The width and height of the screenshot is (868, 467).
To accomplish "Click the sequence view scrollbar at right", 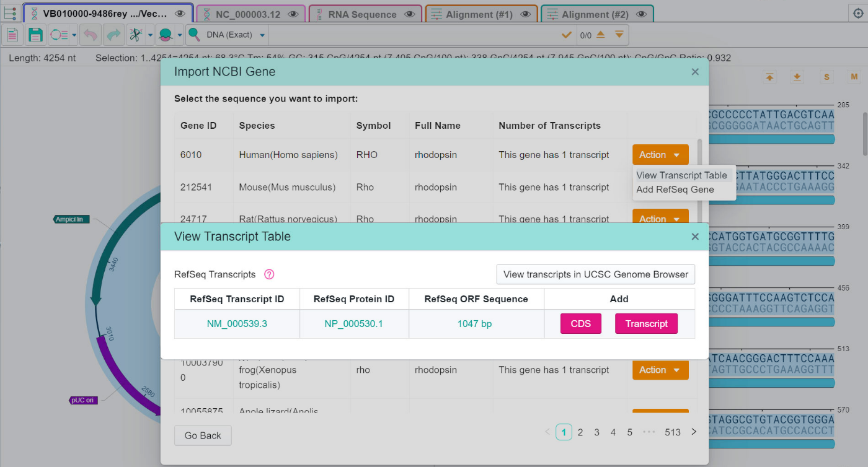I will (866, 133).
